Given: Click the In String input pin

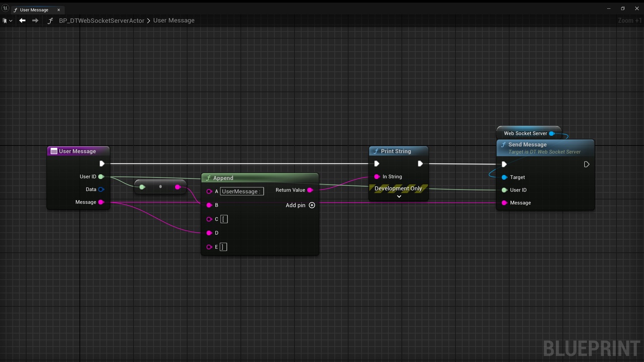Looking at the screenshot, I should tap(377, 176).
